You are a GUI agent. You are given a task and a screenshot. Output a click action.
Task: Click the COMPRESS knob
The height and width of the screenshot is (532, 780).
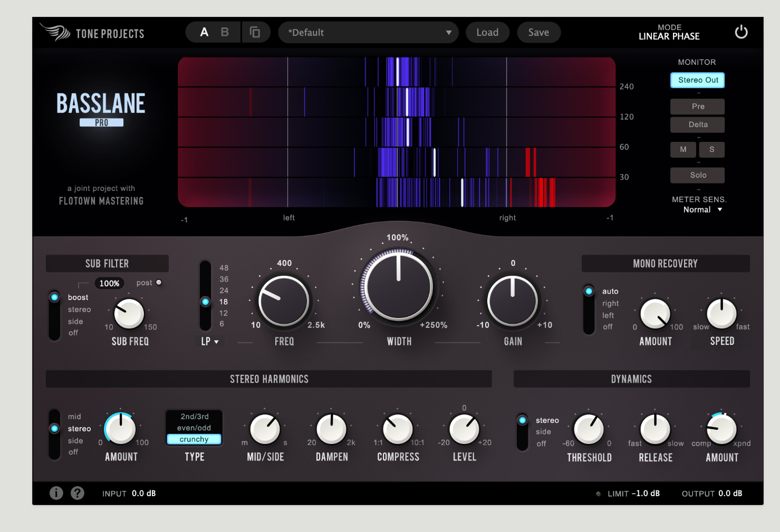(x=398, y=429)
